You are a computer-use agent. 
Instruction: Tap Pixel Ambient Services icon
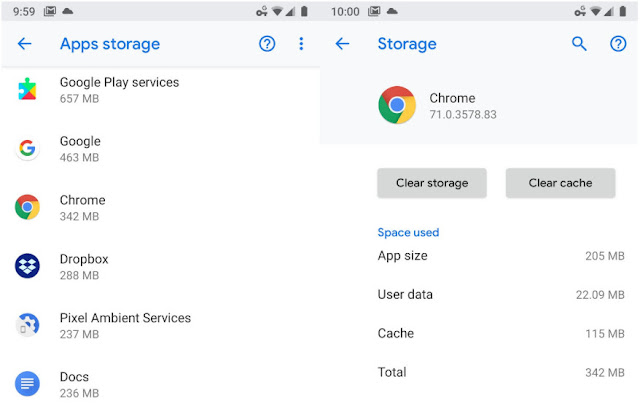click(27, 325)
